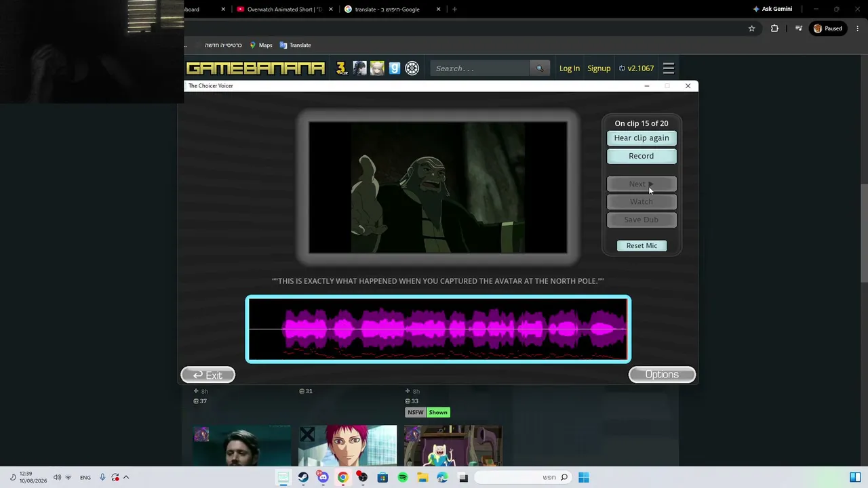Click the magnifier search button on GameBanana
Screen dimensions: 868x488
click(540, 68)
